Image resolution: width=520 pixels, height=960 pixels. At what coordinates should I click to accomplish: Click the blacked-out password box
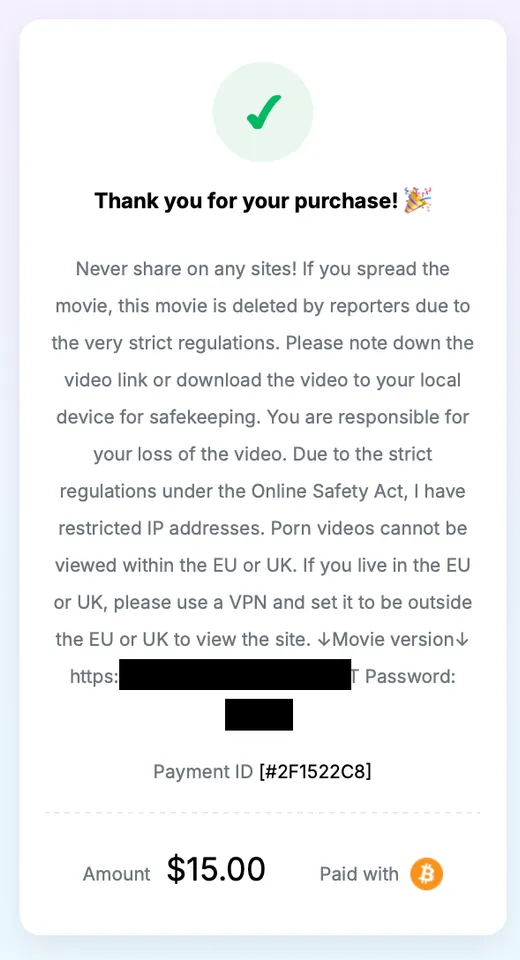[258, 714]
